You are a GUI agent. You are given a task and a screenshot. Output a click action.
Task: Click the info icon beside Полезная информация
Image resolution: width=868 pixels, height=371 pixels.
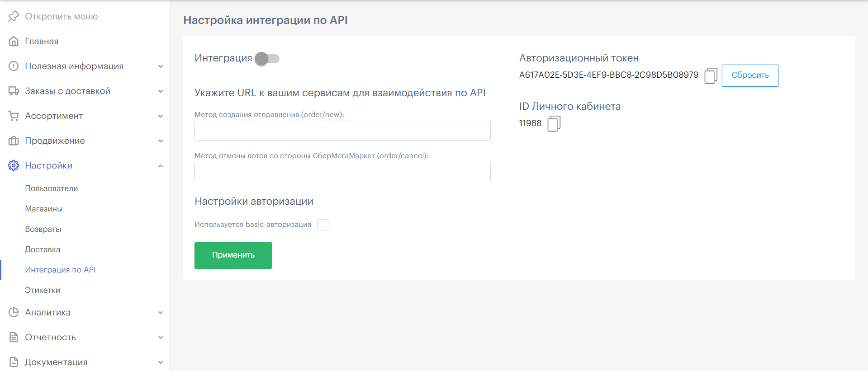pyautogui.click(x=14, y=66)
